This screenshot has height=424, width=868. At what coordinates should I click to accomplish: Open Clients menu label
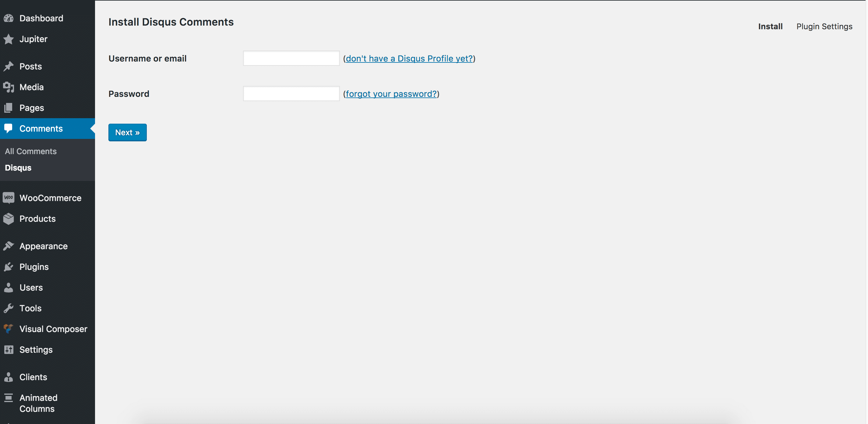[33, 377]
